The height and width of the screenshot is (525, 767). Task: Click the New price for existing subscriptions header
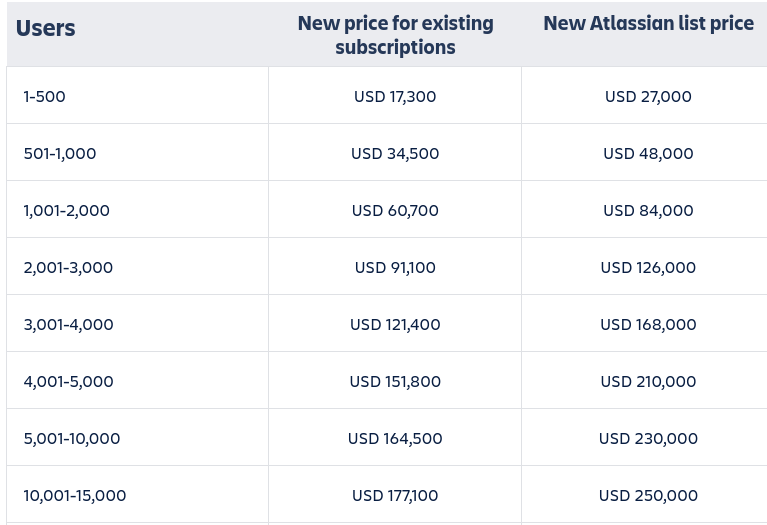pos(395,35)
